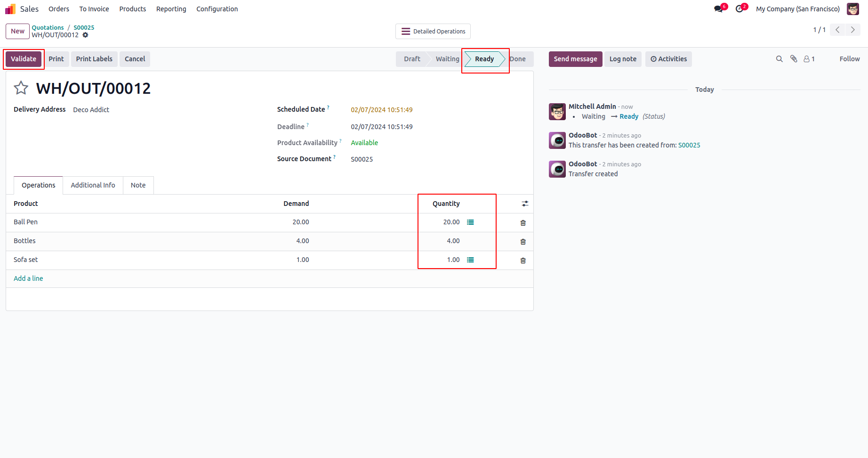This screenshot has height=458, width=868.
Task: Click Mitchell Admin avatar in chatter
Action: 557,112
